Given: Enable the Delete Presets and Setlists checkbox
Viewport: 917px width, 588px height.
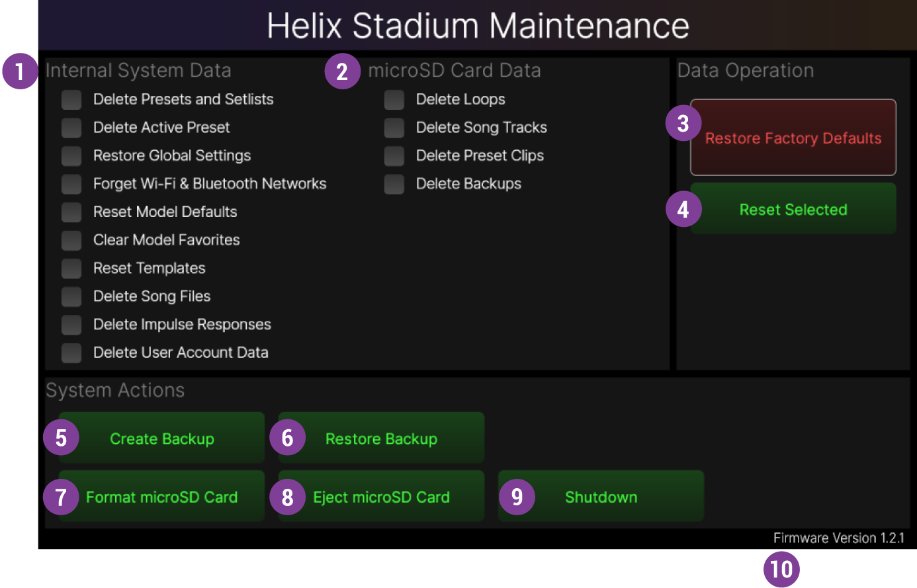Looking at the screenshot, I should pyautogui.click(x=71, y=99).
